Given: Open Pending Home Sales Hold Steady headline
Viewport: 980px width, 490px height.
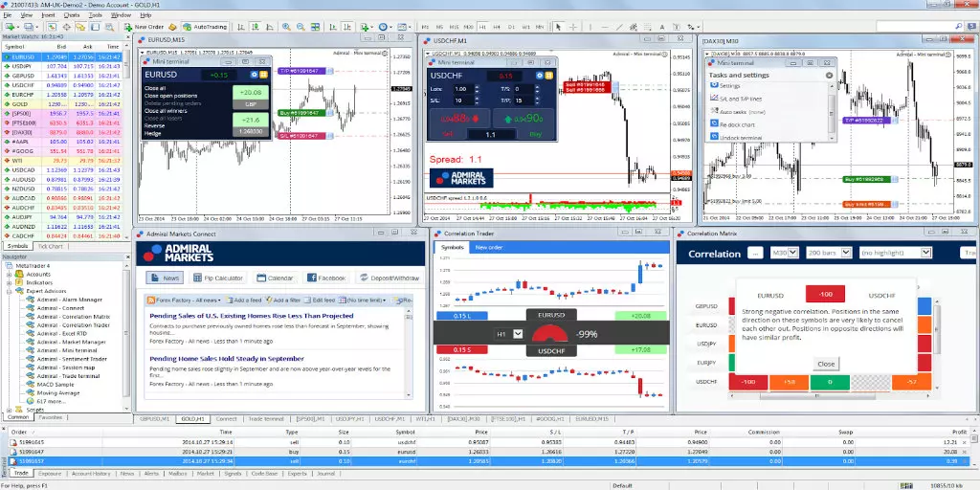Looking at the screenshot, I should [x=227, y=359].
